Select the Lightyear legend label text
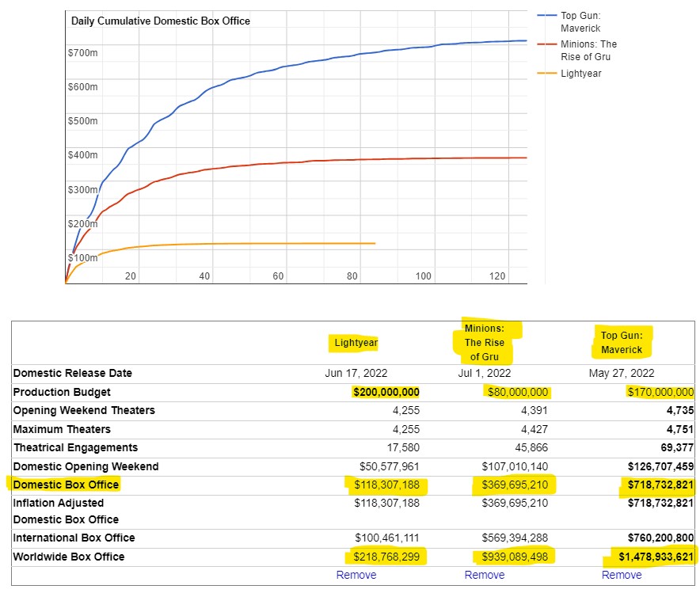700x593 pixels. coord(580,74)
